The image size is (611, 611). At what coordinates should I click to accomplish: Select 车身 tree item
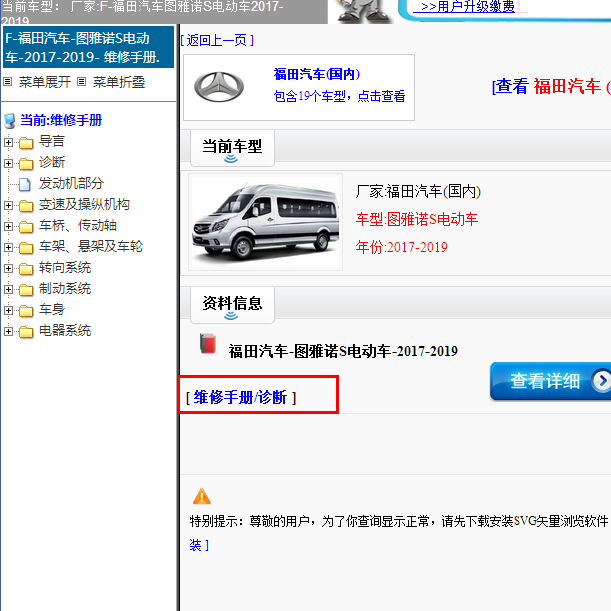coord(51,310)
